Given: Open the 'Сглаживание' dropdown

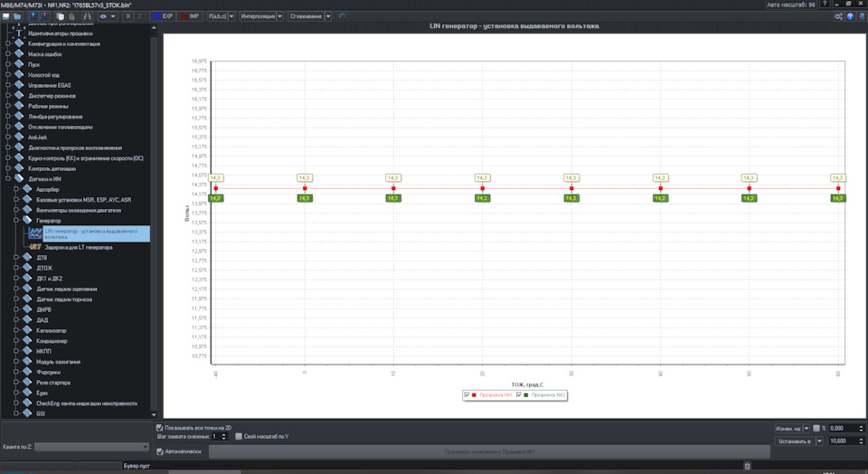Looking at the screenshot, I should (309, 16).
